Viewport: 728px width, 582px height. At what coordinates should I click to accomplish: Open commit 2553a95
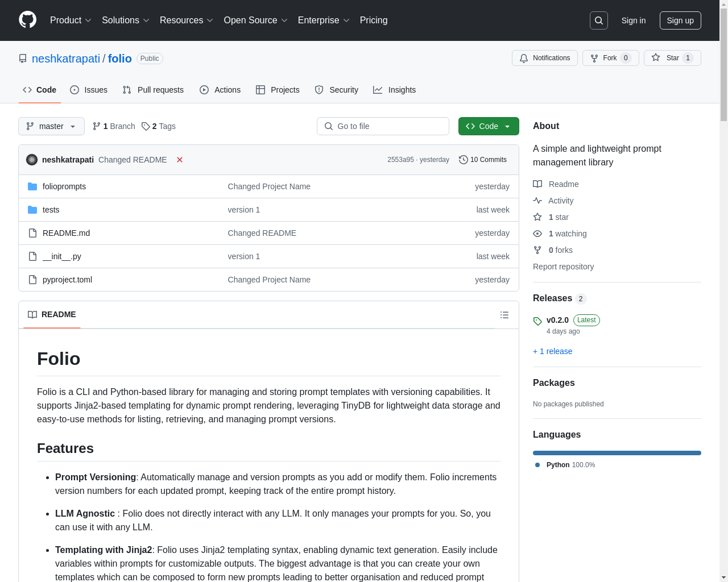(400, 160)
